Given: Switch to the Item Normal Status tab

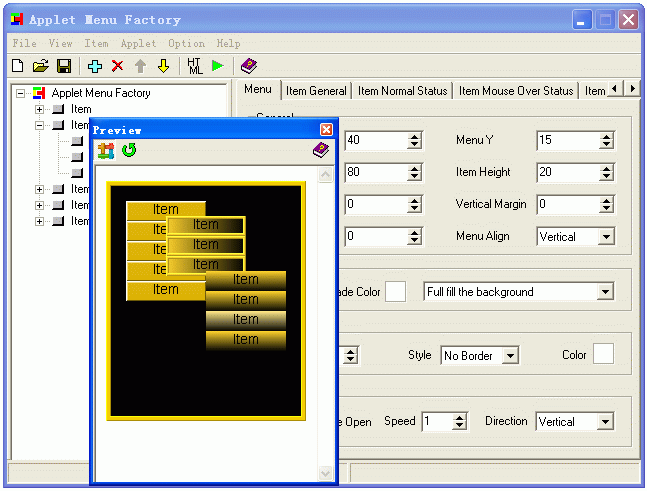Looking at the screenshot, I should 402,91.
